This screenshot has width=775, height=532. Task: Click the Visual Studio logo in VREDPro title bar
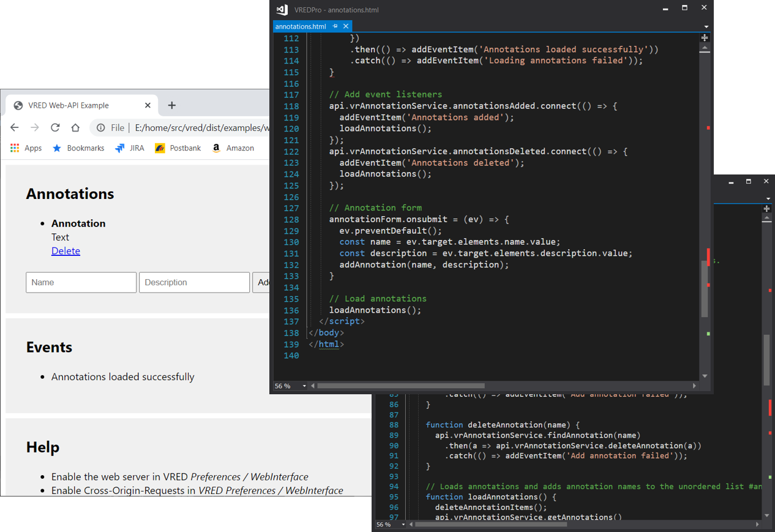pyautogui.click(x=282, y=10)
